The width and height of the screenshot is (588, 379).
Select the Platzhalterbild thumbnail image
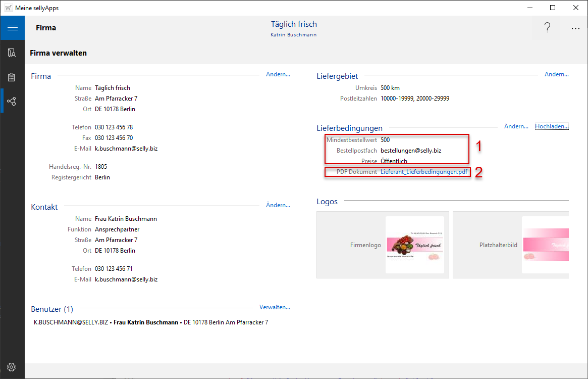[545, 245]
